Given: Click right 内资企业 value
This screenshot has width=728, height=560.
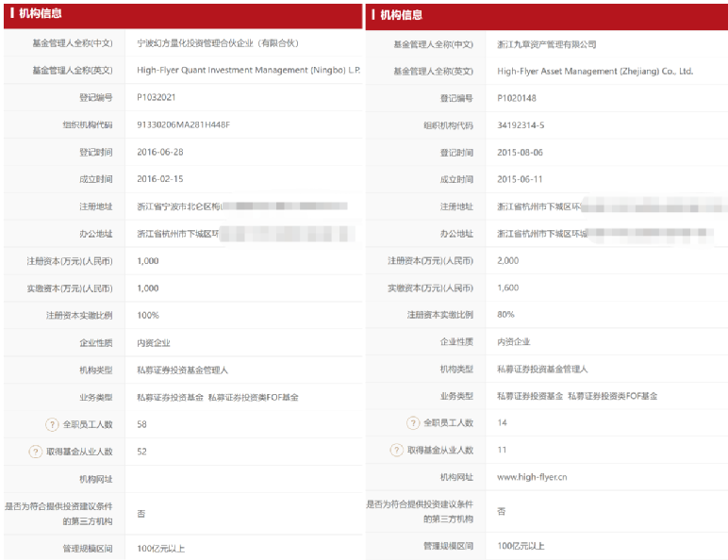Looking at the screenshot, I should click(514, 342).
